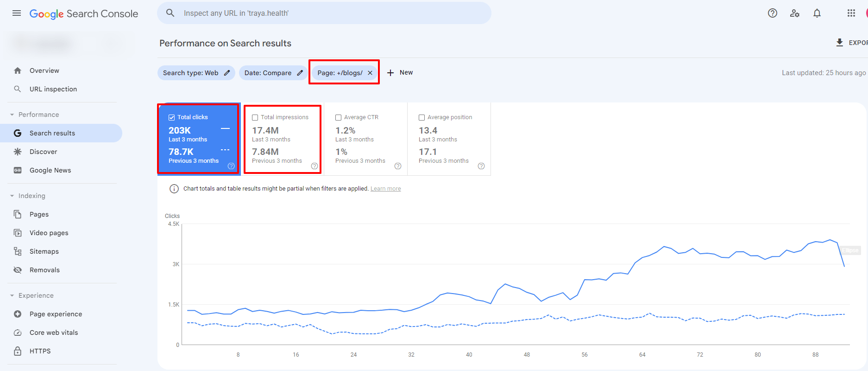This screenshot has height=371, width=868.
Task: Click the Export download icon
Action: [839, 43]
